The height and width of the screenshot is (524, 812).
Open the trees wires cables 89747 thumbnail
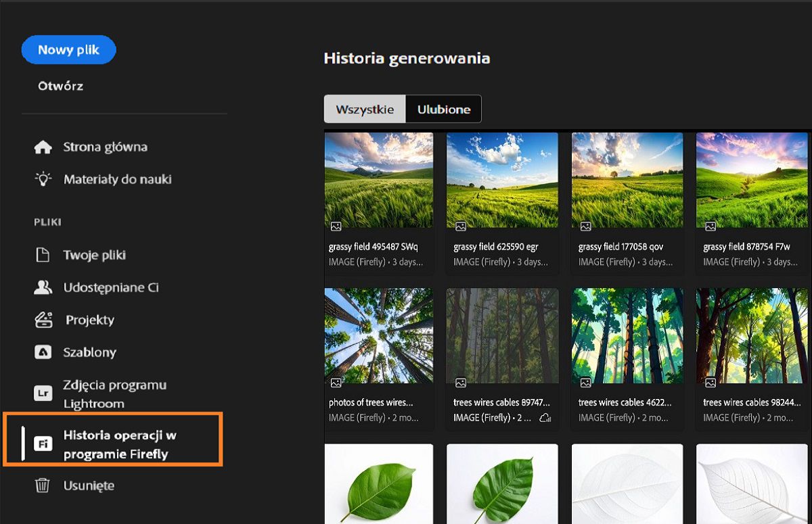tap(502, 336)
